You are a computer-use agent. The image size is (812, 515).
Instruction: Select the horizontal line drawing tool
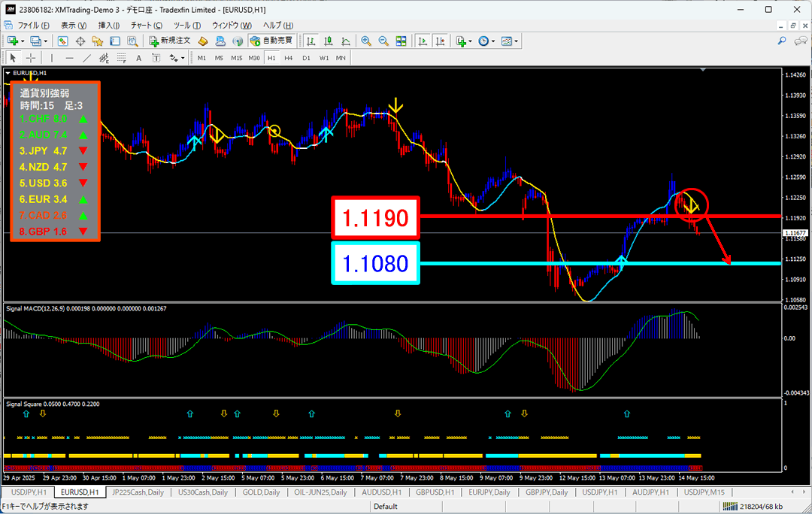70,58
